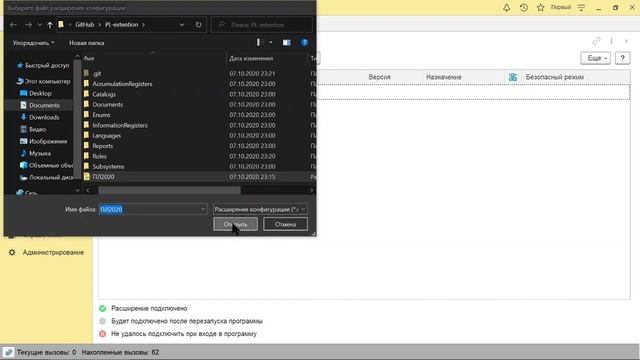The width and height of the screenshot is (640, 360).
Task: Refresh the folder listing
Action: [x=198, y=25]
